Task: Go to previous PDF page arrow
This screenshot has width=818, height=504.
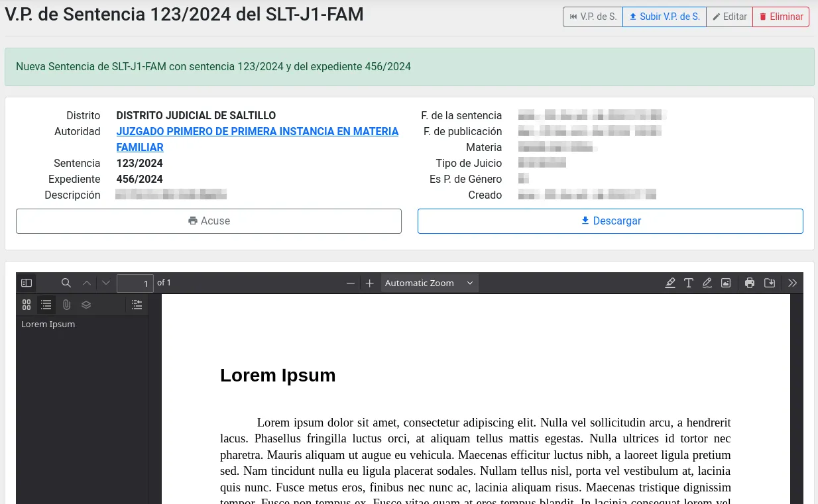Action: click(87, 283)
